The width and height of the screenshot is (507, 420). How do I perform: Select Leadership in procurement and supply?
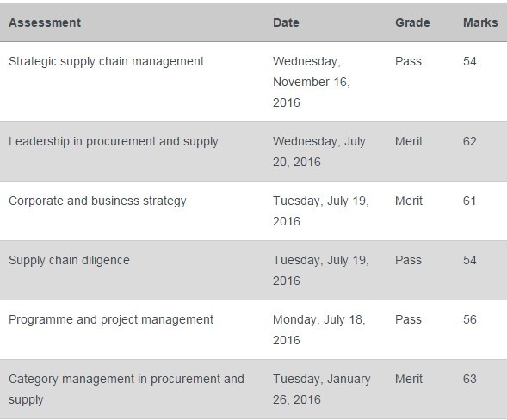point(113,142)
